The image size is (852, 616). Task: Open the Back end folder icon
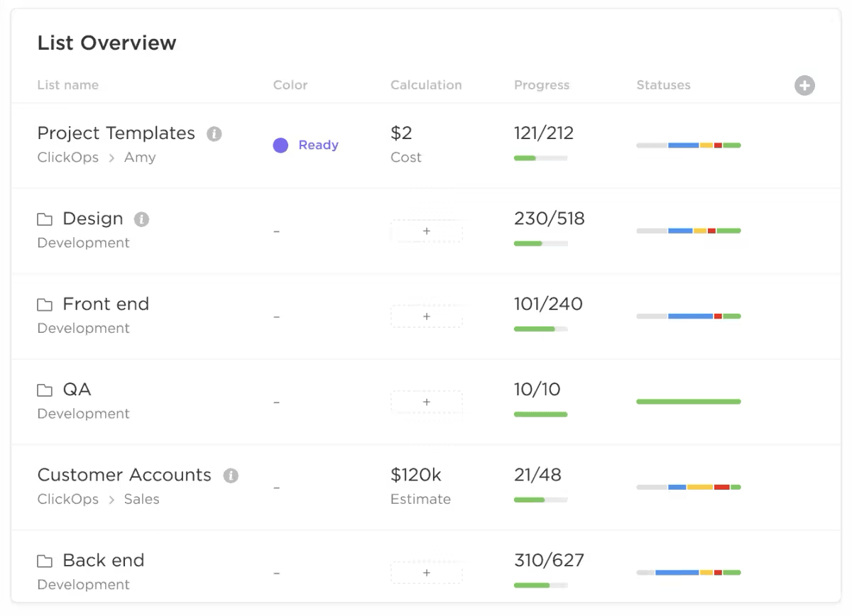45,561
